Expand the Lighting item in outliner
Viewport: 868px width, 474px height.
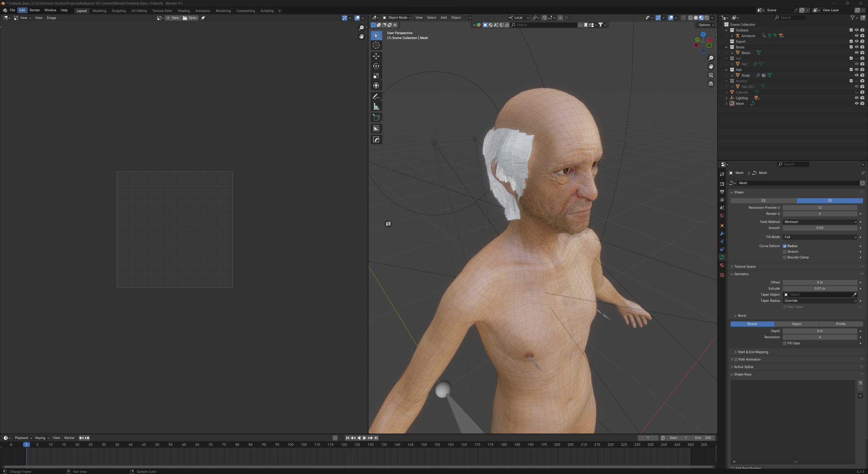pos(727,98)
